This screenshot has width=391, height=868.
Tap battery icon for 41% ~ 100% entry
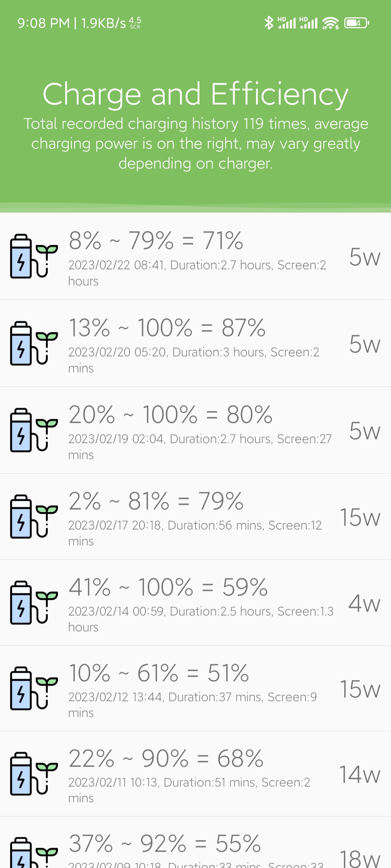pos(34,603)
